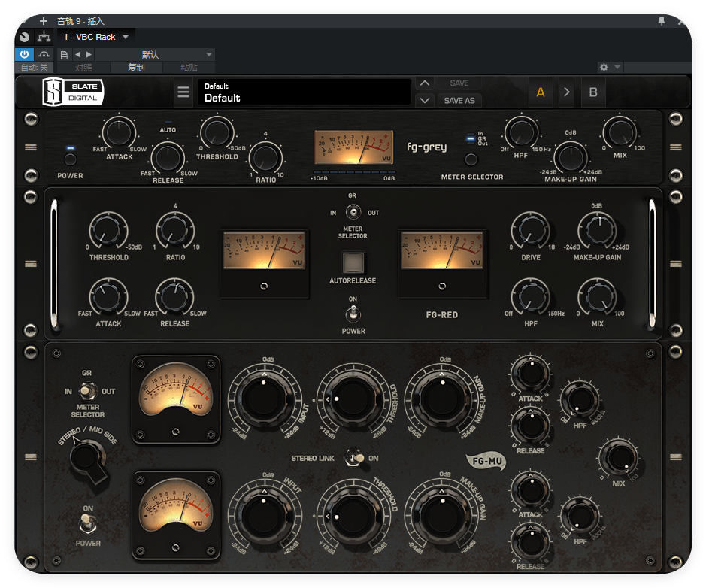Viewport: 706px width, 588px height.
Task: Toggle FG-Red POWER switch
Action: click(x=353, y=314)
